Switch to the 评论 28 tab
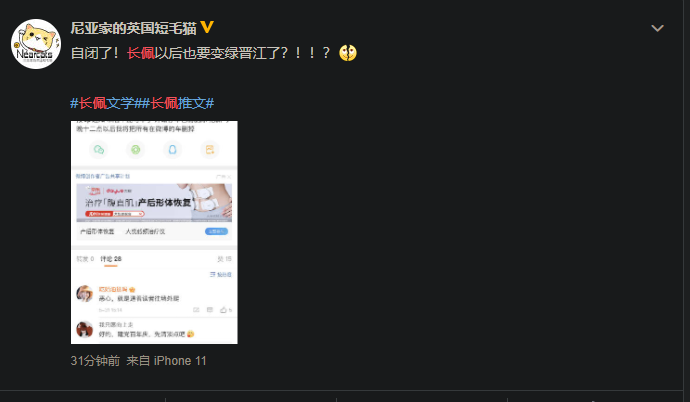This screenshot has width=690, height=402. click(111, 259)
